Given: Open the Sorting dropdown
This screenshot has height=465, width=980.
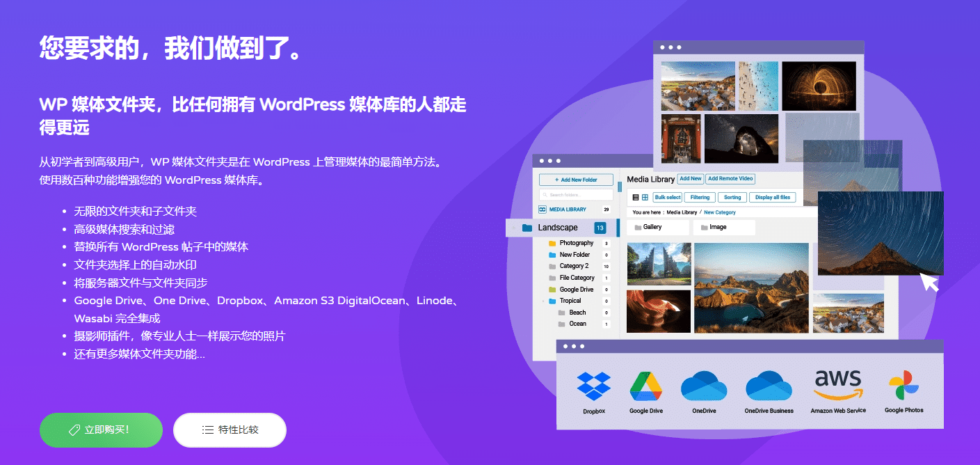Looking at the screenshot, I should click(x=732, y=198).
